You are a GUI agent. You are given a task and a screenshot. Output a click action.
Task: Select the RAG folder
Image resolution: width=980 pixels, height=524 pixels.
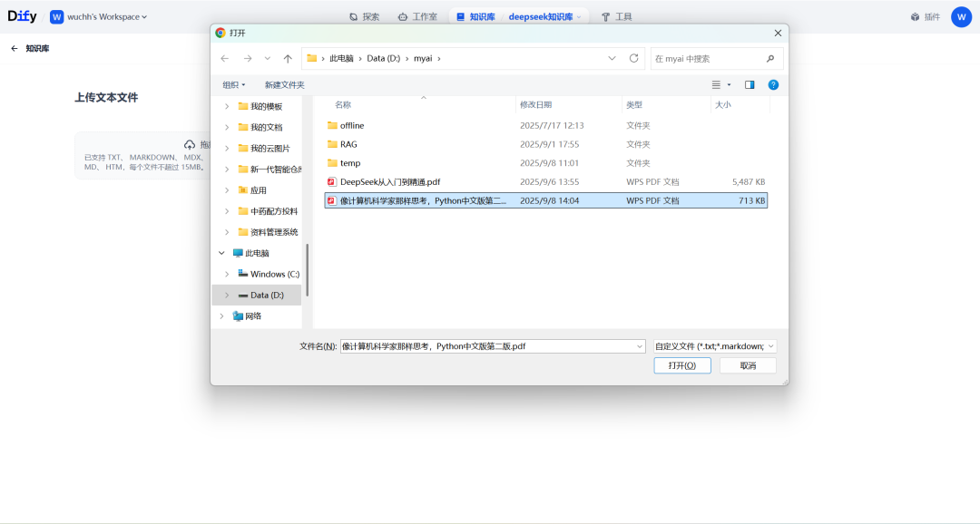[x=545, y=144]
